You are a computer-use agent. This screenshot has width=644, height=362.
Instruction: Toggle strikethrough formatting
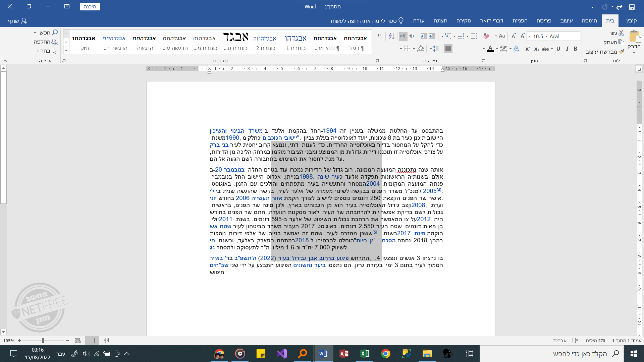[x=545, y=49]
